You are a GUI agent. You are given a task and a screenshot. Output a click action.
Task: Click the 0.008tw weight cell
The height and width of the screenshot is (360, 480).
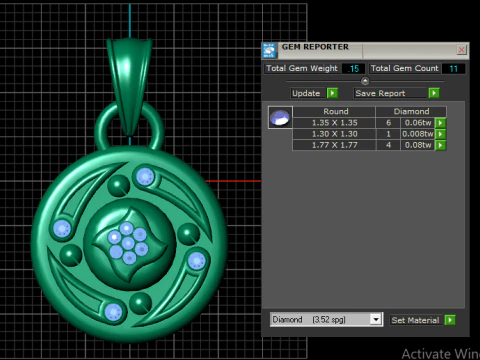[x=418, y=134]
